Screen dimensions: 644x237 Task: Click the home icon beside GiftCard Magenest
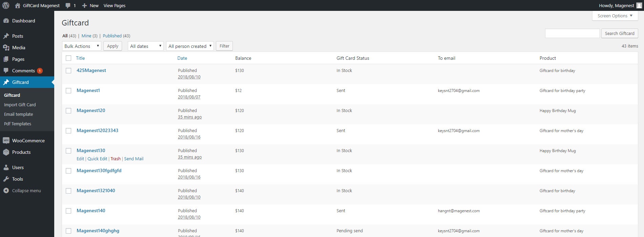18,5
